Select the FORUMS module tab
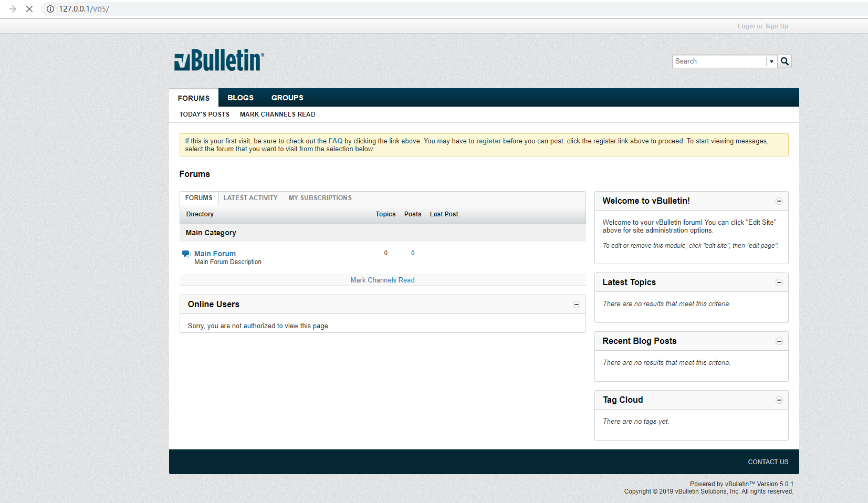 click(x=199, y=198)
